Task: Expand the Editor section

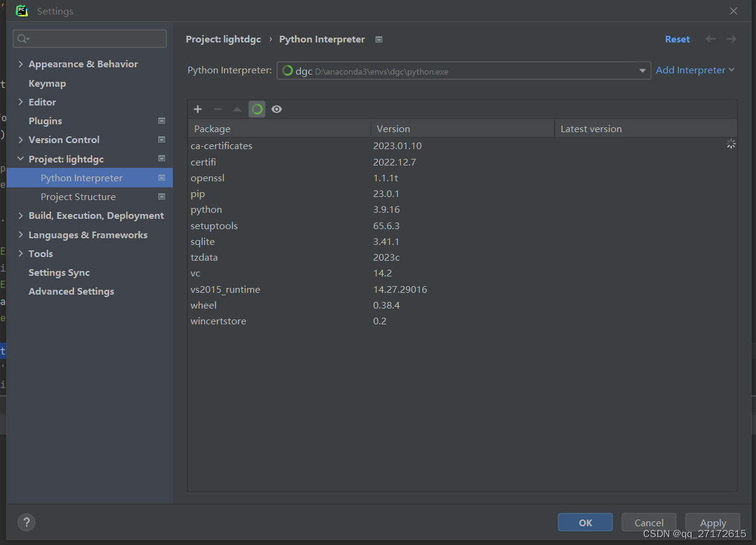Action: click(x=21, y=102)
